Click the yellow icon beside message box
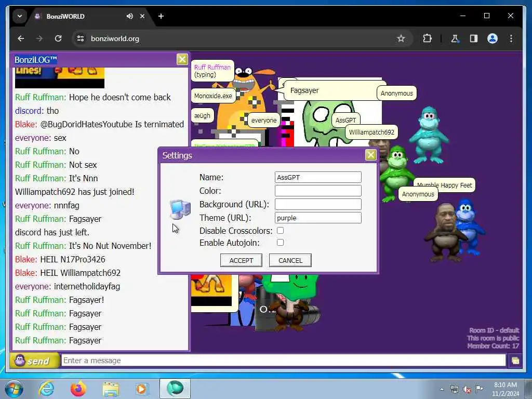This screenshot has width=532, height=399. [x=515, y=361]
